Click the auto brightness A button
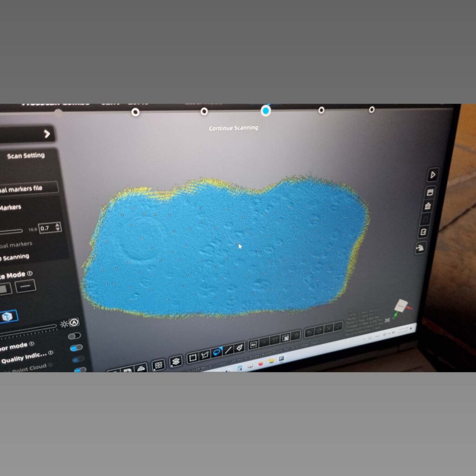Image resolution: width=476 pixels, height=476 pixels. (74, 322)
